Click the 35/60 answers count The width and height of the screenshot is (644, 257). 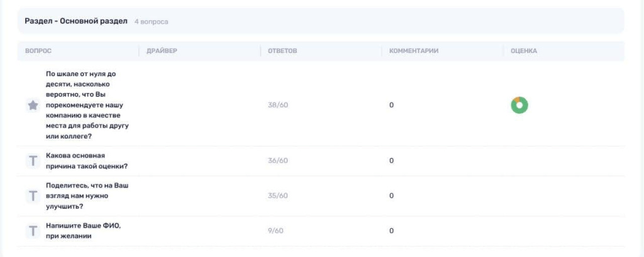(277, 196)
